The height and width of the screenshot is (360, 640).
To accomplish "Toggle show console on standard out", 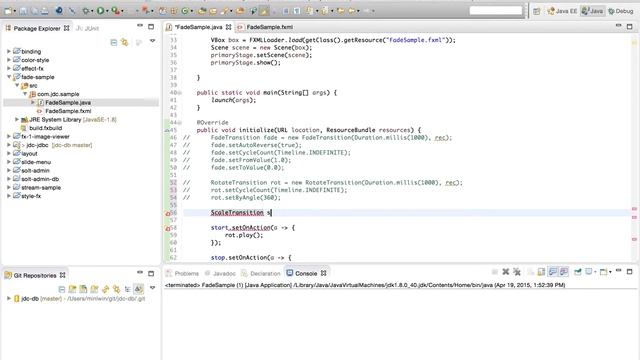I will point(553,272).
